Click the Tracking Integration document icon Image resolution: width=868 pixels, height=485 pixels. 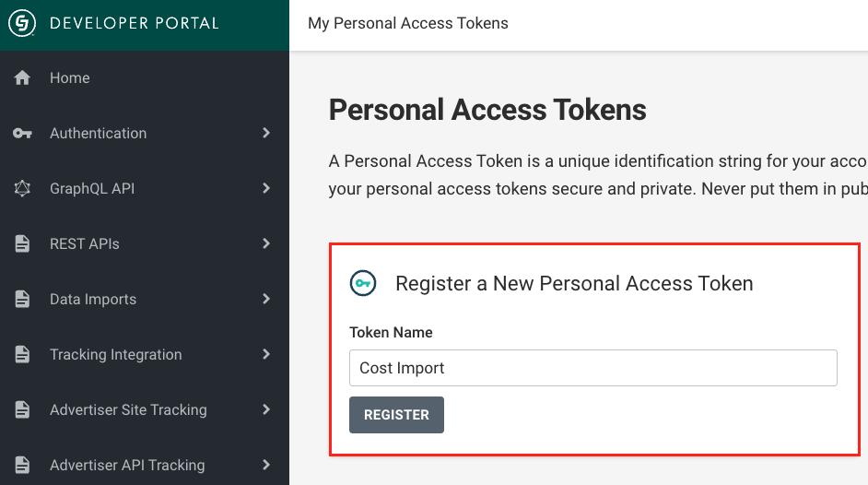coord(22,355)
